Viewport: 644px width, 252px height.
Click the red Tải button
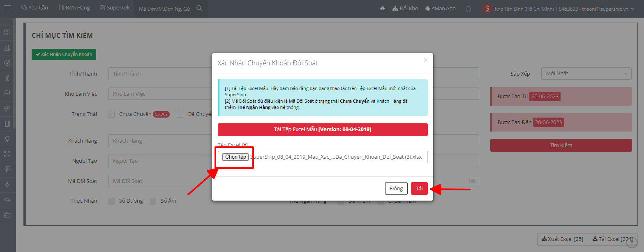pyautogui.click(x=419, y=188)
